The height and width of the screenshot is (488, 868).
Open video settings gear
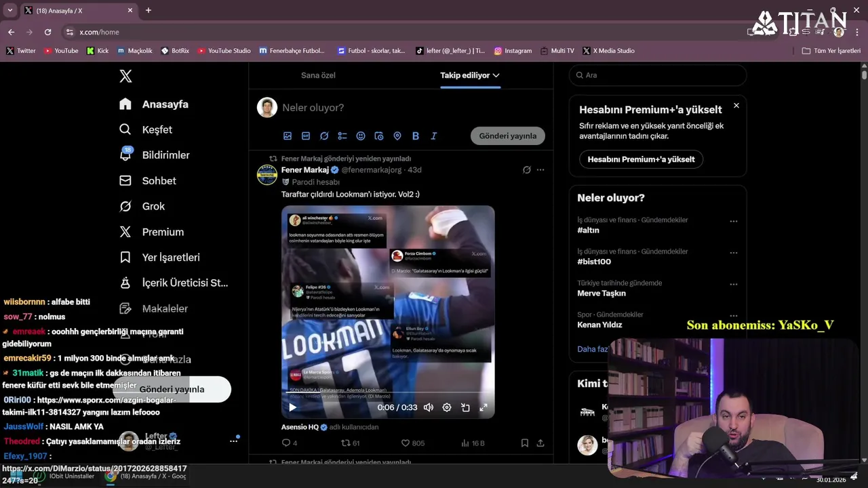[x=447, y=407]
